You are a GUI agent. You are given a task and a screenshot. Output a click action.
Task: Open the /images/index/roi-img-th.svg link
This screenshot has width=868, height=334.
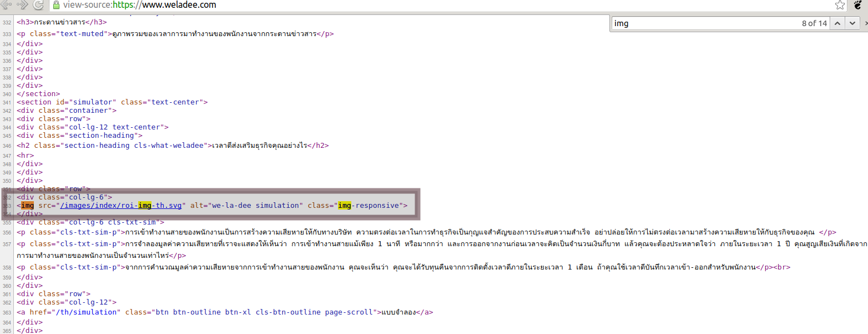[121, 206]
